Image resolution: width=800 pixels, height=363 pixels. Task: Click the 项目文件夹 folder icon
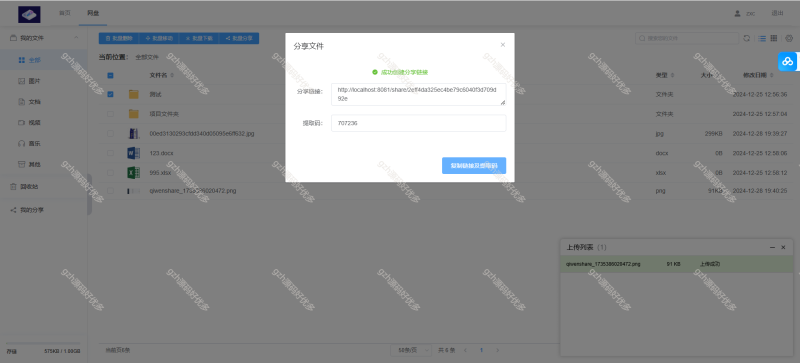[133, 114]
